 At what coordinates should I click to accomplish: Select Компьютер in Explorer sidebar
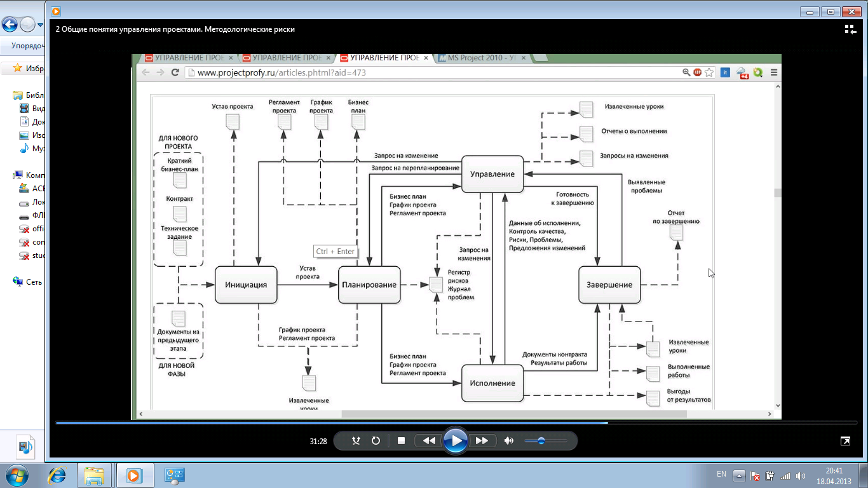pos(28,175)
